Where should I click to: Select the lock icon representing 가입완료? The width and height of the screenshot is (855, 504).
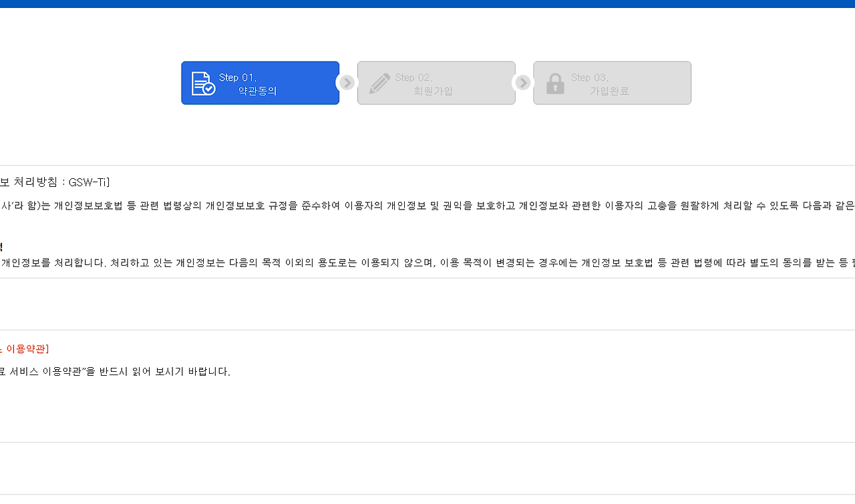click(x=555, y=83)
